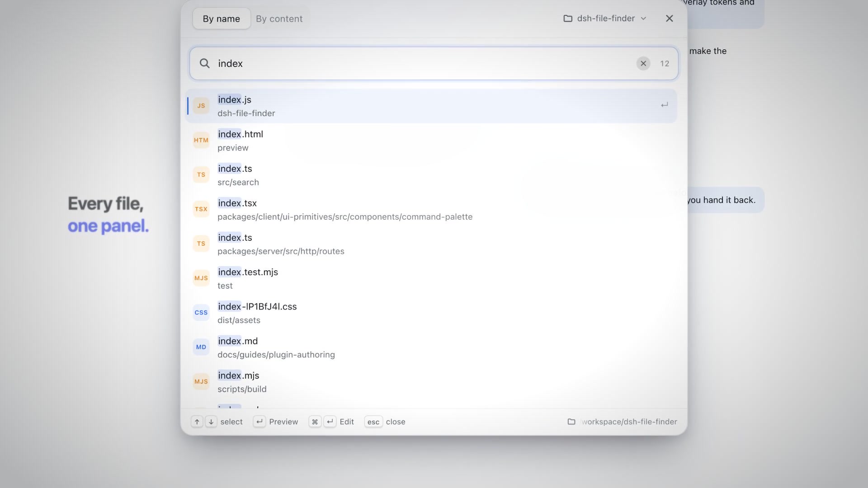The height and width of the screenshot is (488, 868).
Task: Select index.md in plugin-authoring docs
Action: point(431,347)
